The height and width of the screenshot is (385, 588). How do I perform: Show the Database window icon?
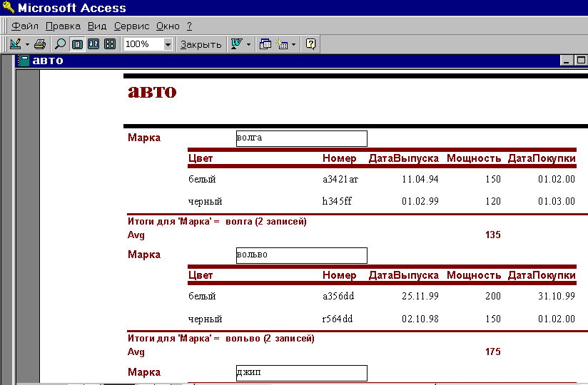click(x=265, y=44)
